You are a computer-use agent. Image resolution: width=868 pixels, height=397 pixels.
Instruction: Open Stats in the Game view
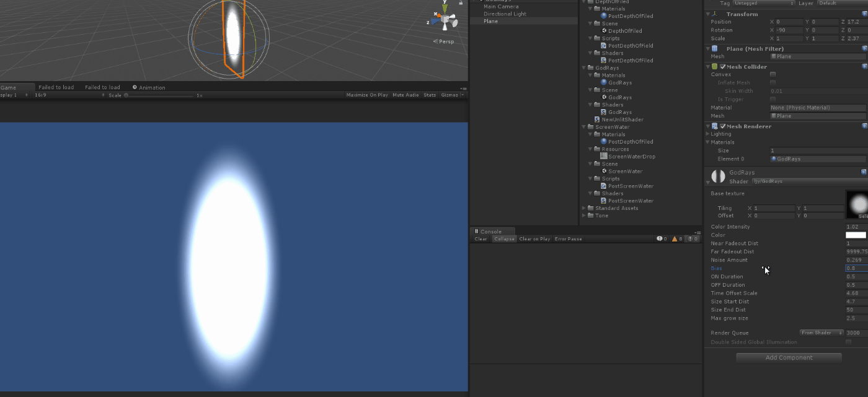click(x=430, y=95)
